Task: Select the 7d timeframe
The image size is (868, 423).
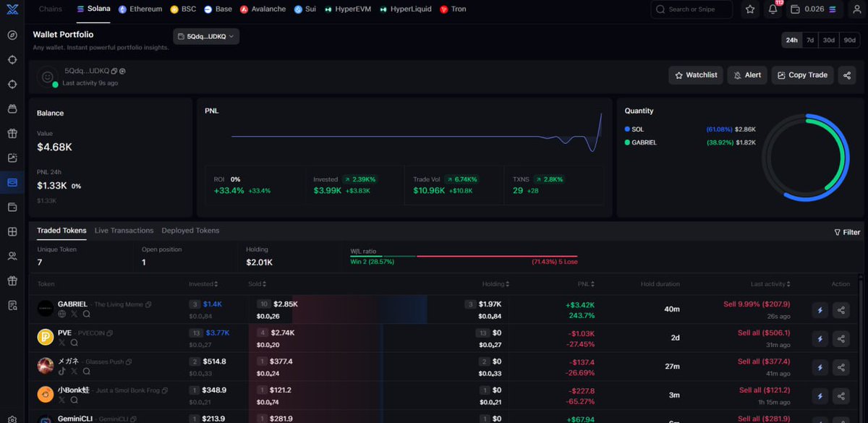Action: [810, 40]
